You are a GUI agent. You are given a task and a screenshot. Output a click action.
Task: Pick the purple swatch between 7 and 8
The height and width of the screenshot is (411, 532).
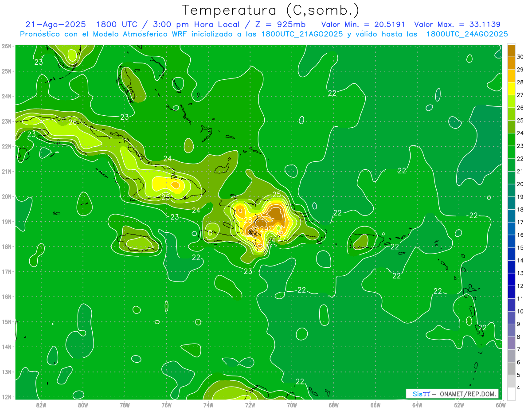[511, 343]
